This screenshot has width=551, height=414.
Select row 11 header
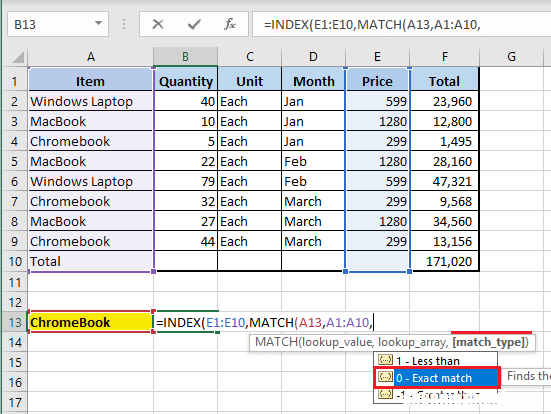[15, 282]
